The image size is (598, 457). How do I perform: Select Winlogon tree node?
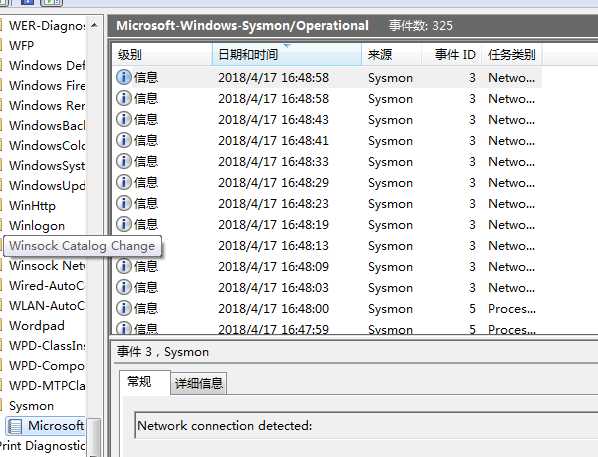37,225
